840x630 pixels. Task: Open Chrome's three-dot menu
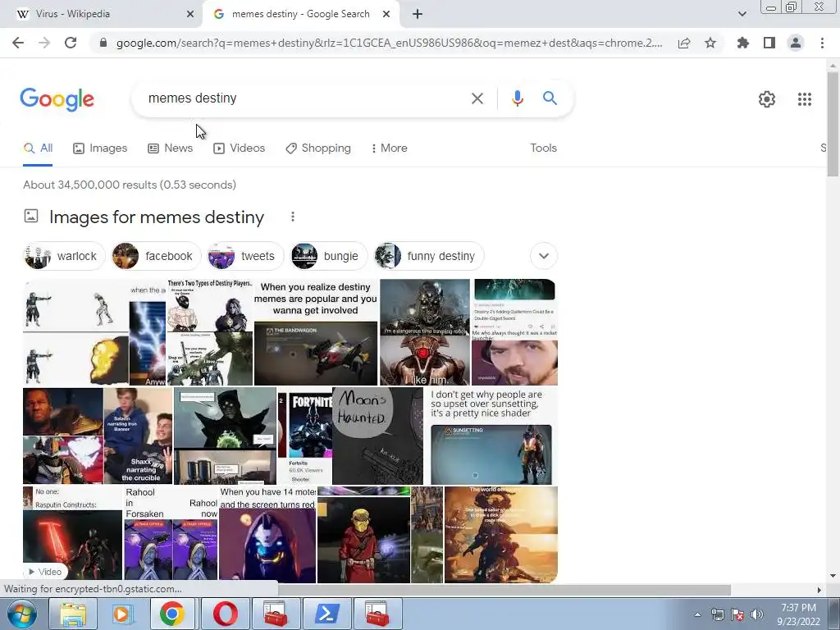click(x=822, y=43)
